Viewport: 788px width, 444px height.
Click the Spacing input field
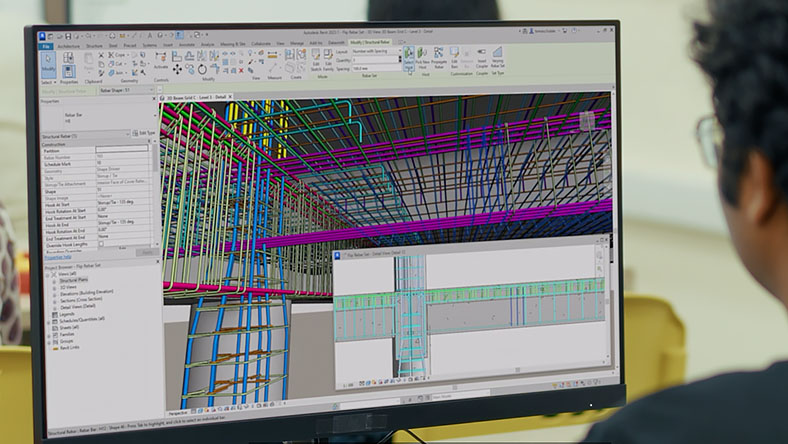pyautogui.click(x=377, y=68)
